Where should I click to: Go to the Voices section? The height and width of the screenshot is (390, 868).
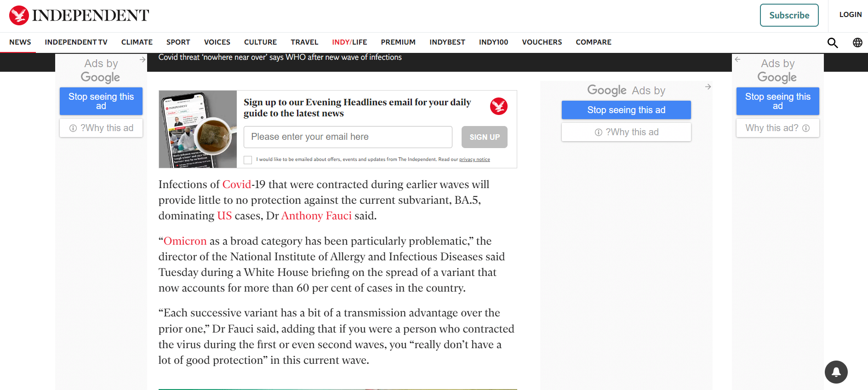tap(217, 42)
